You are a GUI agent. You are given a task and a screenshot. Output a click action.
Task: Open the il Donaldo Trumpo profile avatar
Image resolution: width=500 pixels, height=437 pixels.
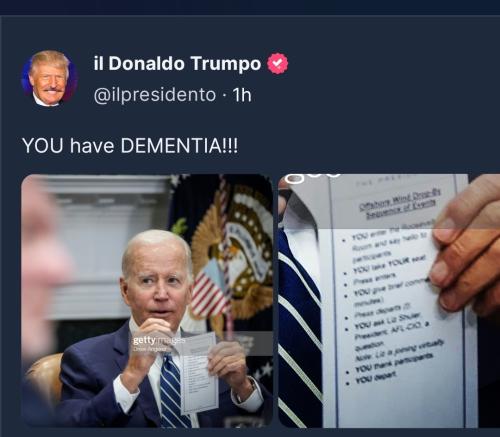pos(50,79)
